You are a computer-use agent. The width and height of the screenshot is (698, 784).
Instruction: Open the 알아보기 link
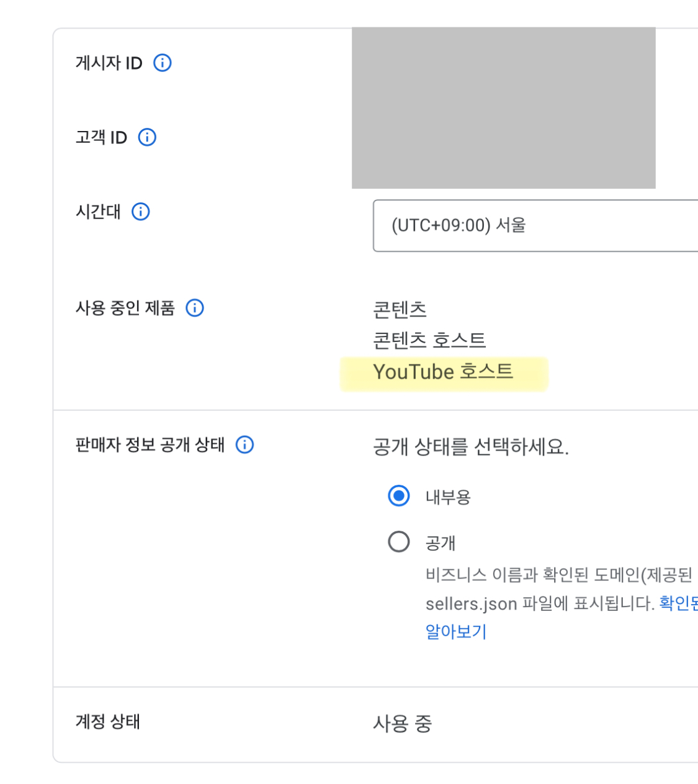(x=456, y=632)
